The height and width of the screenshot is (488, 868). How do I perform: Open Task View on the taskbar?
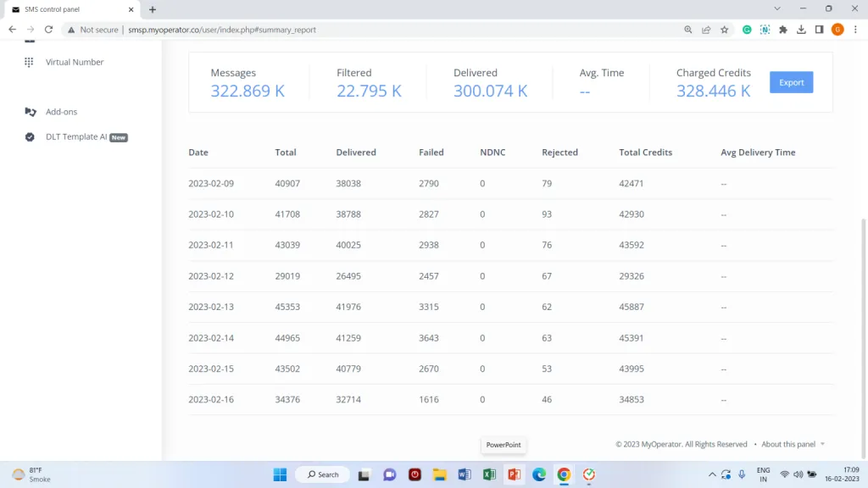tap(364, 474)
